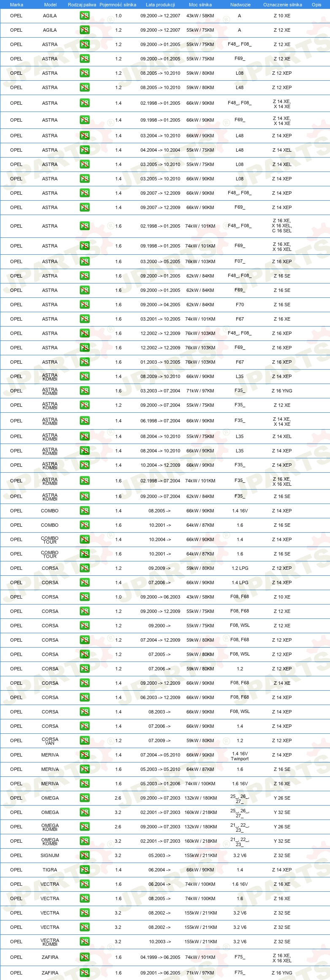Click 1.0 engine capacity in Agila row
The width and height of the screenshot is (330, 980).
[118, 16]
